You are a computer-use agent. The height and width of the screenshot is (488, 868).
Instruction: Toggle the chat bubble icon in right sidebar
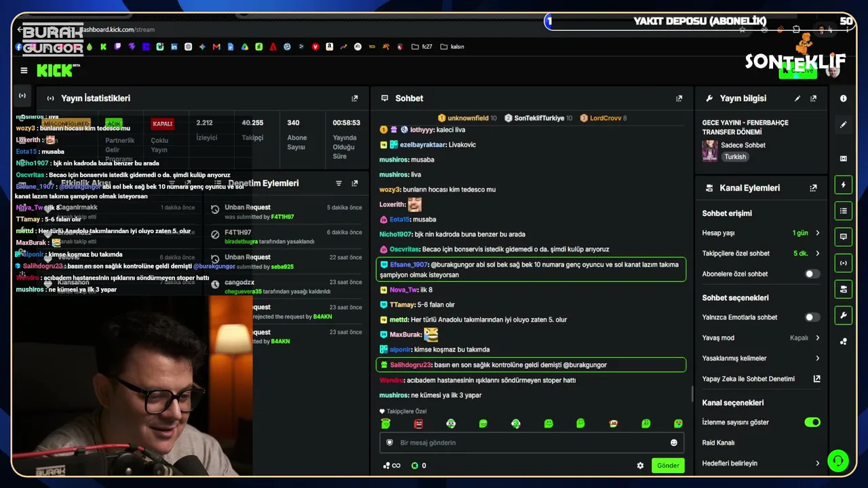coord(844,237)
